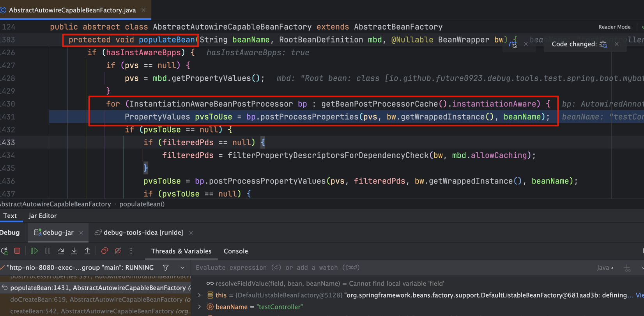
Task: Click the resolveFieldValue watch expression row
Action: pyautogui.click(x=330, y=284)
